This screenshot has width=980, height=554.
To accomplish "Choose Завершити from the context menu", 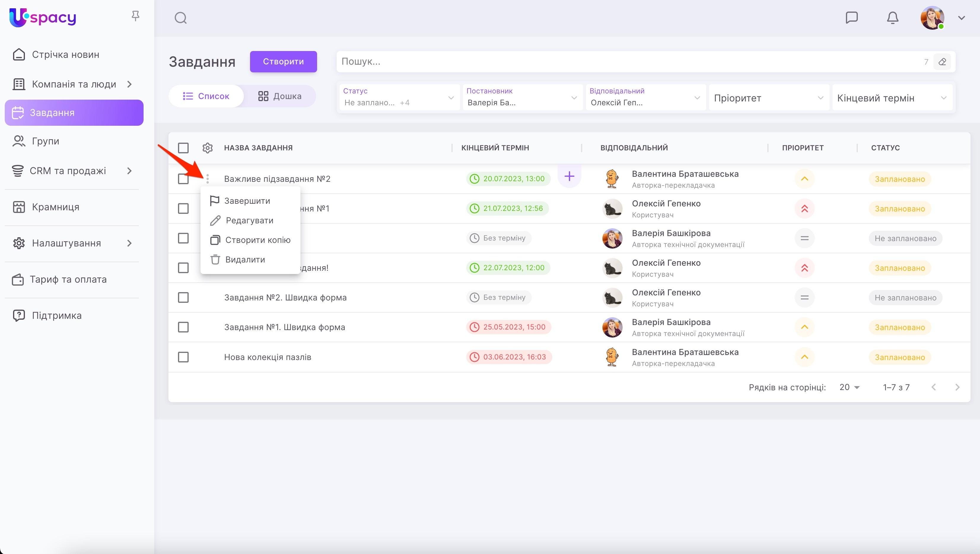I will 247,201.
